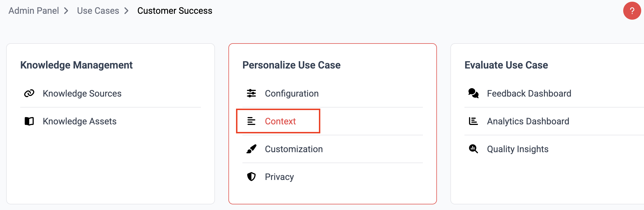Screen dimensions: 644x210
Task: Click the Knowledge Sources link icon
Action: [29, 93]
